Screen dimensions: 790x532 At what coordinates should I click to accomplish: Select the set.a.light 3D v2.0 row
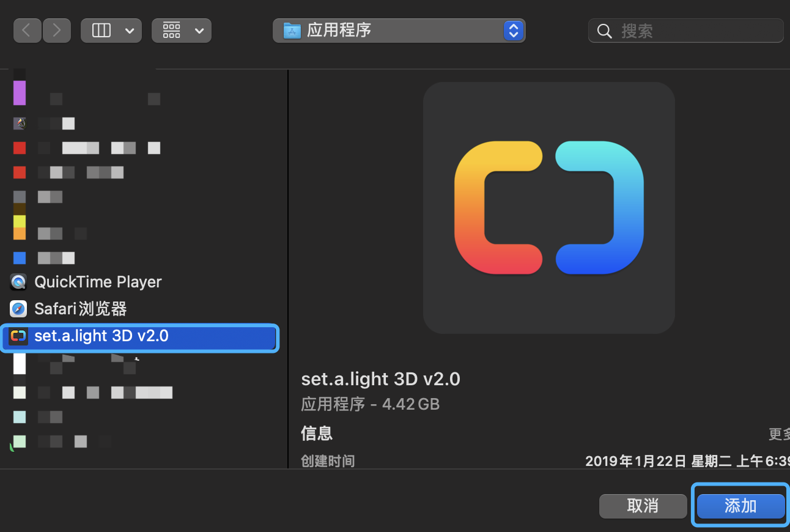click(x=140, y=338)
